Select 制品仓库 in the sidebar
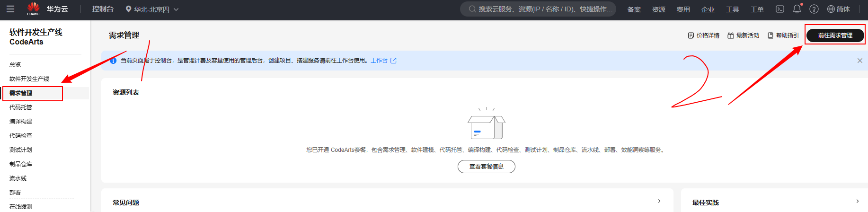This screenshot has height=212, width=868. [21, 164]
